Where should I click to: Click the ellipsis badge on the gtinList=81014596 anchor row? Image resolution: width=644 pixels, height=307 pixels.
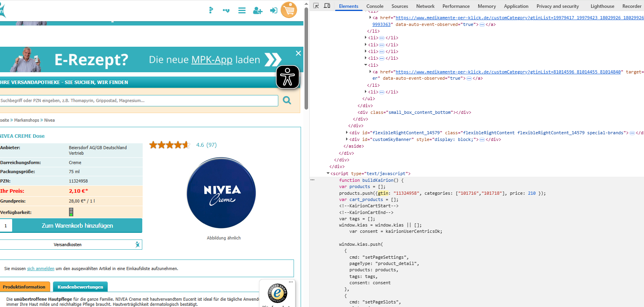click(x=469, y=79)
